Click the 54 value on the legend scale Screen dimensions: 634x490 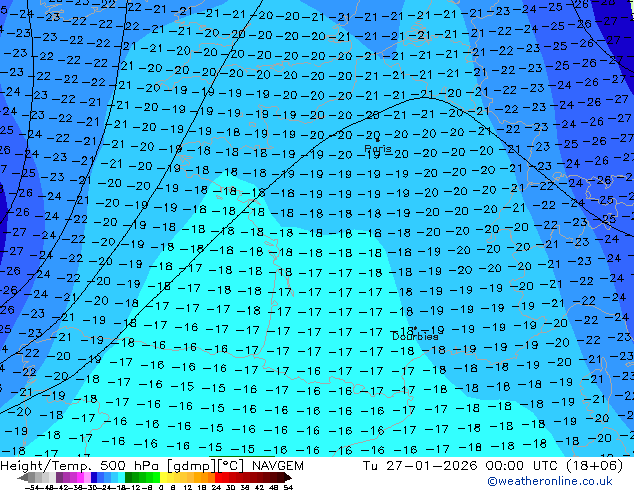[288, 488]
